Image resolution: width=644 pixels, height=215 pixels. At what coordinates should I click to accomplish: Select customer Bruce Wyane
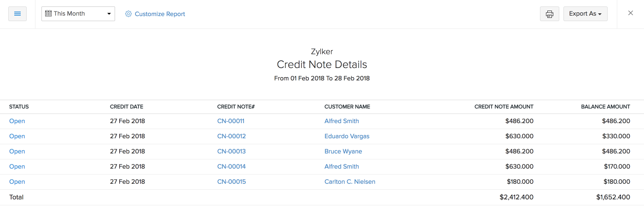[x=343, y=152]
